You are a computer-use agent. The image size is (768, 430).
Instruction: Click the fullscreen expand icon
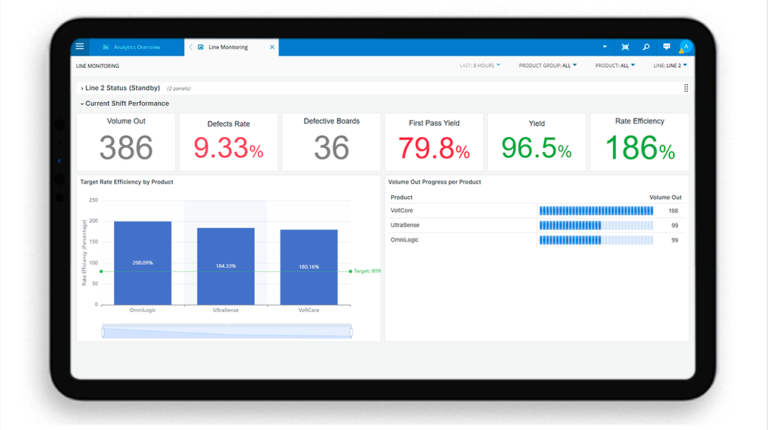click(625, 47)
